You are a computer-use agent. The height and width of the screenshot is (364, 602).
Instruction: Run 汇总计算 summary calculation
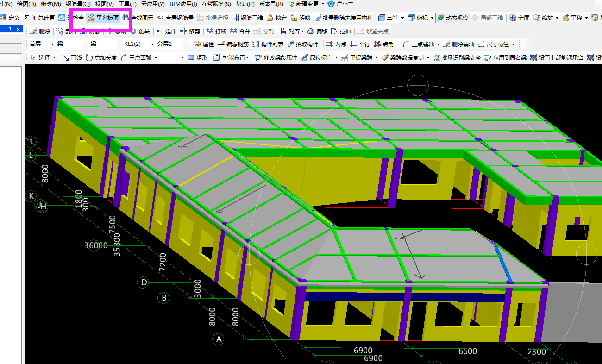[x=39, y=18]
